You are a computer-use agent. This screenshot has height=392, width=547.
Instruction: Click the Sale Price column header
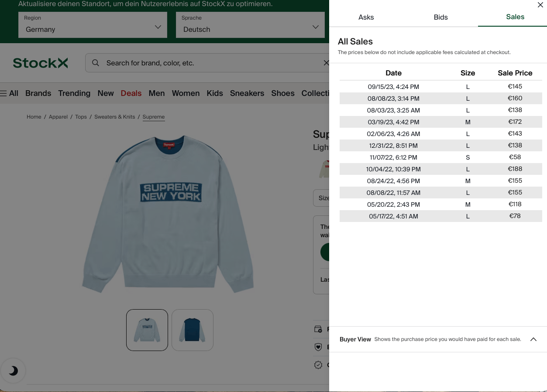click(515, 73)
